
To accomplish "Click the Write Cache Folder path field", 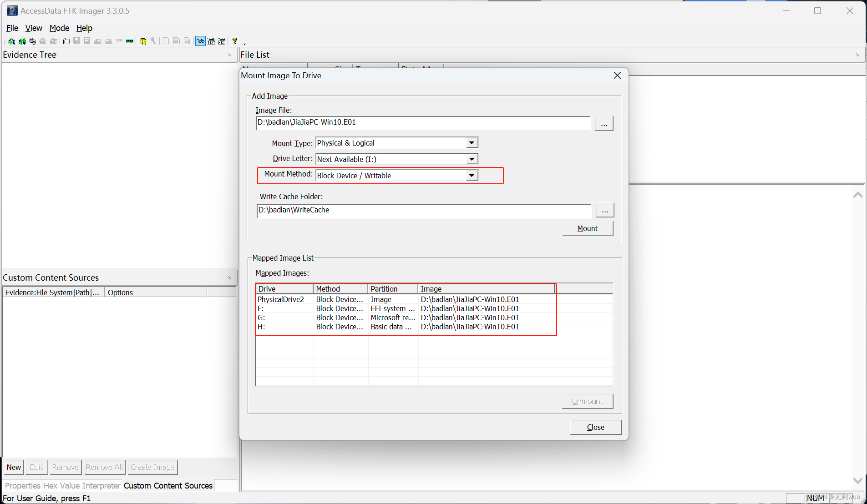I will pos(424,211).
